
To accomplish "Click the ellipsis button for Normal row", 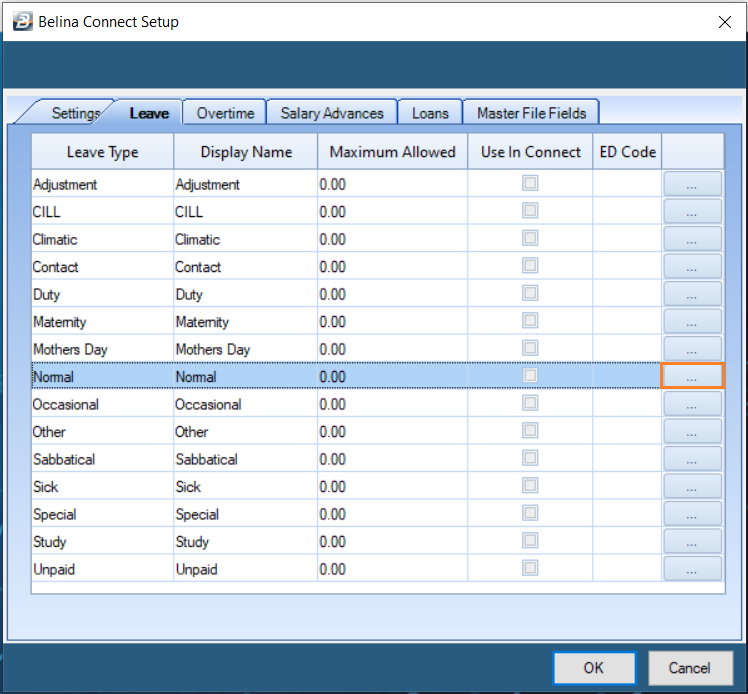I will tap(692, 376).
